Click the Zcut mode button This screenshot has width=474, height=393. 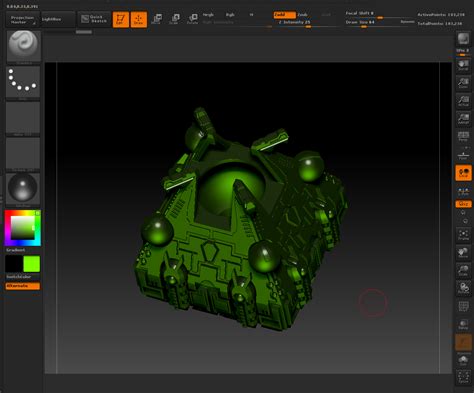[x=326, y=15]
